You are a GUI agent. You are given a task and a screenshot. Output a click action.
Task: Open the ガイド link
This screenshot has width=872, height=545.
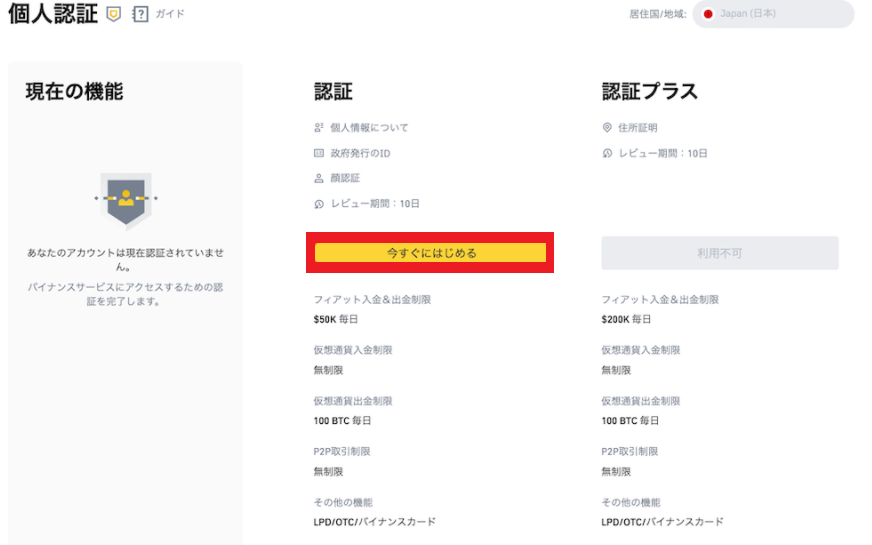(170, 14)
